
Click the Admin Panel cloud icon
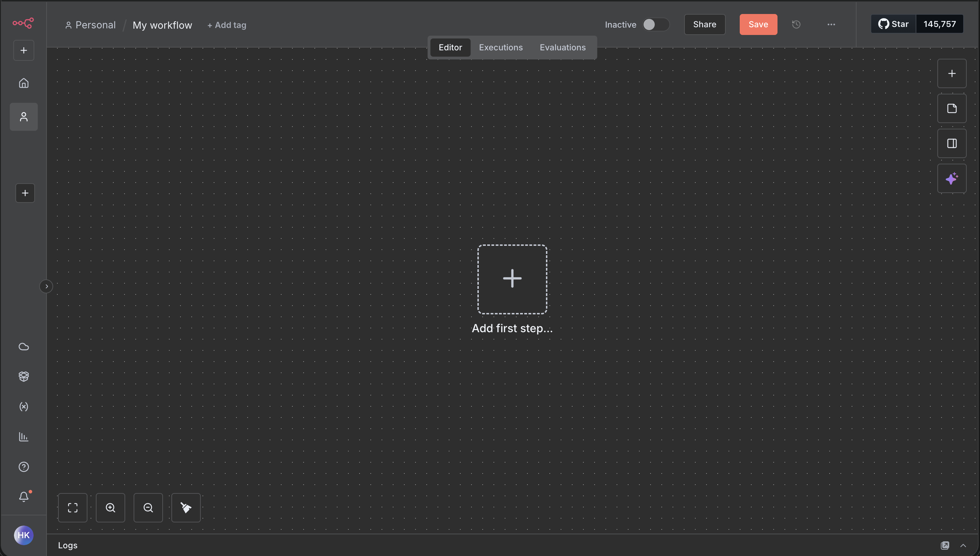tap(24, 346)
